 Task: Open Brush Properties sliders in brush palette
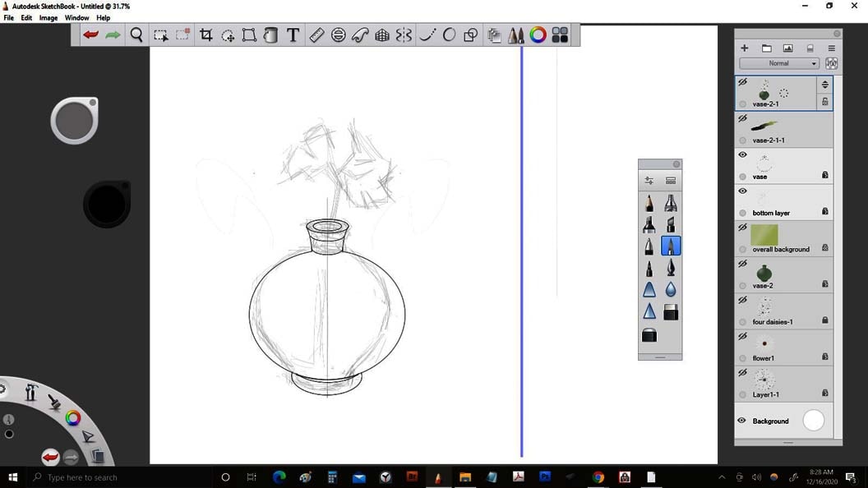click(x=649, y=181)
